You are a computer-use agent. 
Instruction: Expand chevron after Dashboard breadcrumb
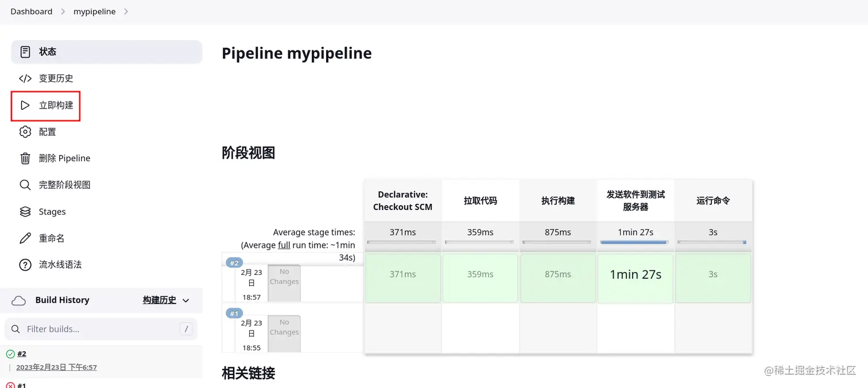[x=63, y=11]
